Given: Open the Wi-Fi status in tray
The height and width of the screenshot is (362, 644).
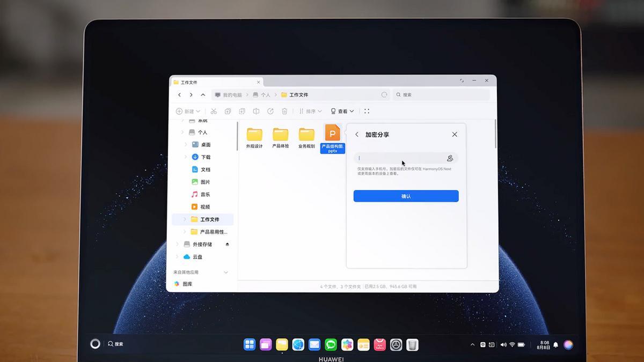Looking at the screenshot, I should (x=512, y=345).
